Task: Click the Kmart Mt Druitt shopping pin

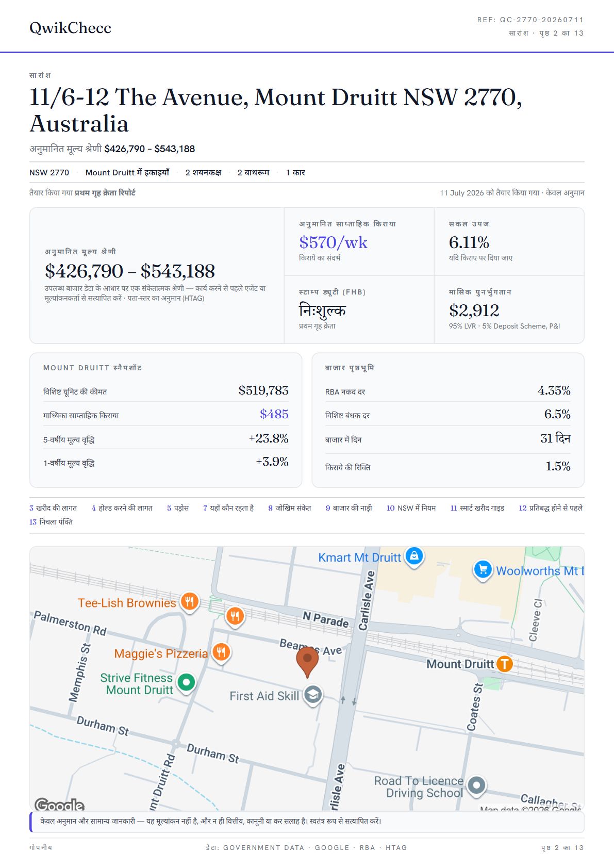Action: pos(414,557)
